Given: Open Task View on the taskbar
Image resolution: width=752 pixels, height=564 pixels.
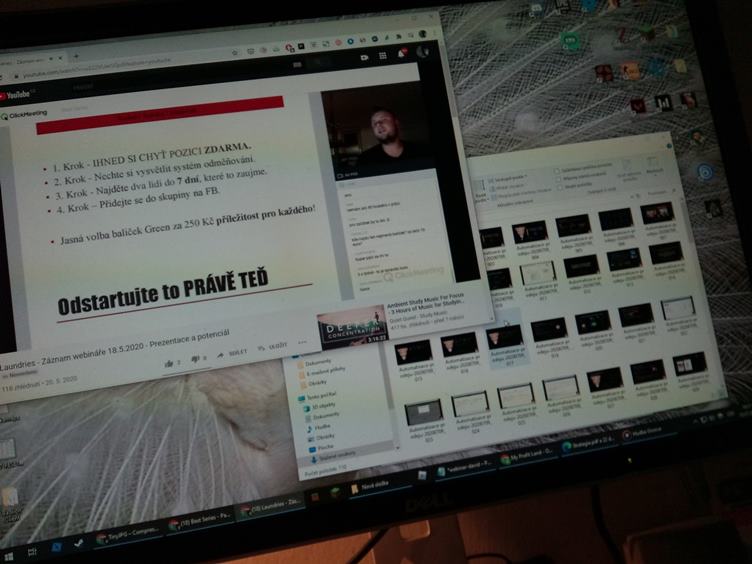Looking at the screenshot, I should 32,552.
